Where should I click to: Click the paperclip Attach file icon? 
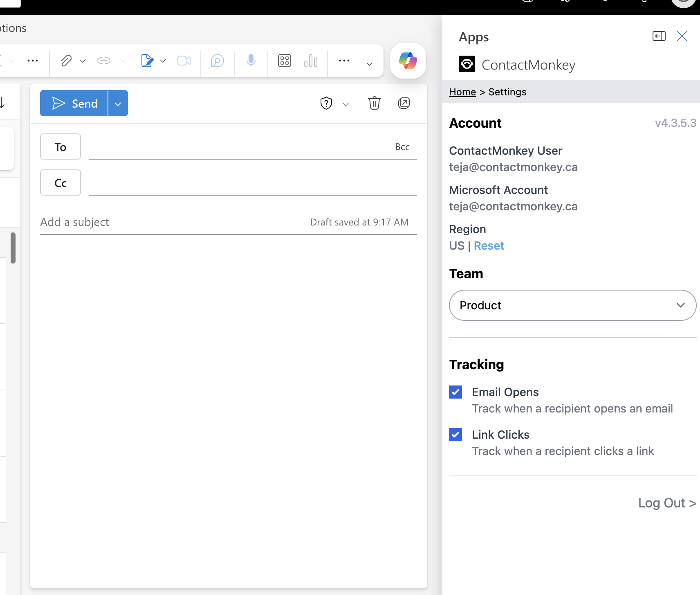(x=66, y=61)
